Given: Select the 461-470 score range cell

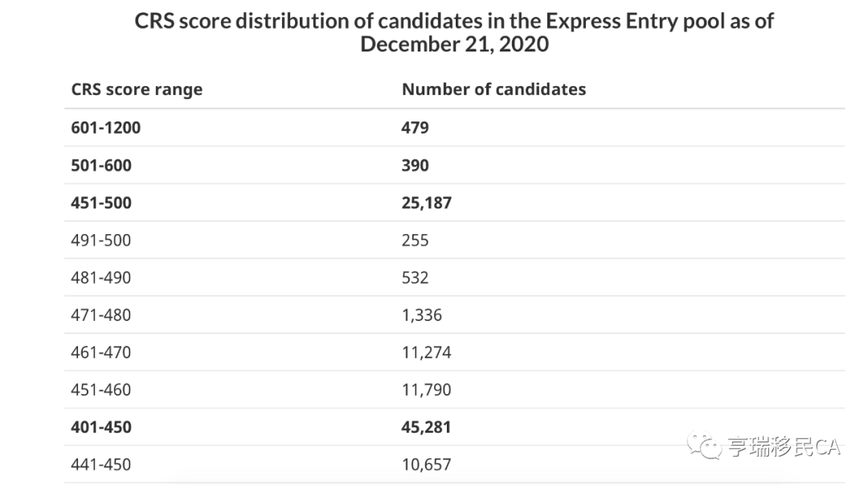Looking at the screenshot, I should pyautogui.click(x=100, y=352).
